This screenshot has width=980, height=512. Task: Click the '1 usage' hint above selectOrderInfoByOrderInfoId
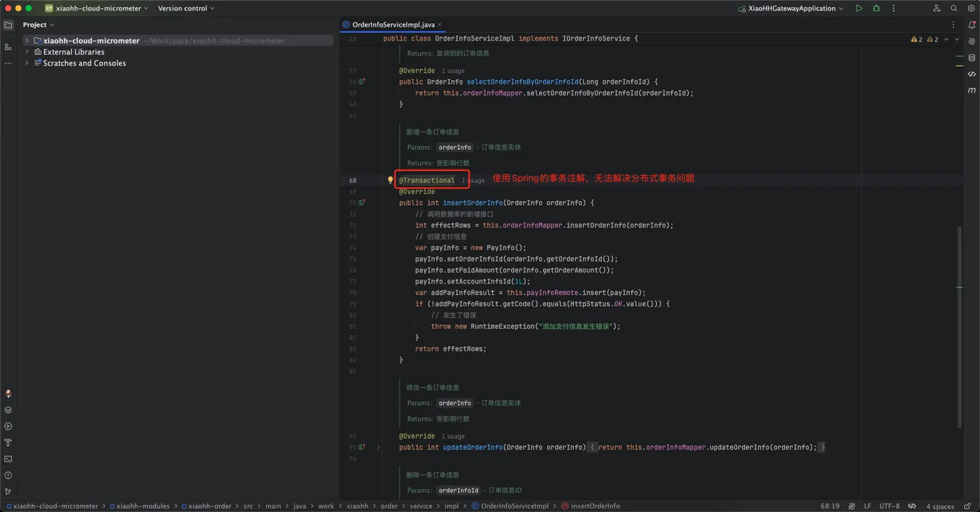pos(453,71)
